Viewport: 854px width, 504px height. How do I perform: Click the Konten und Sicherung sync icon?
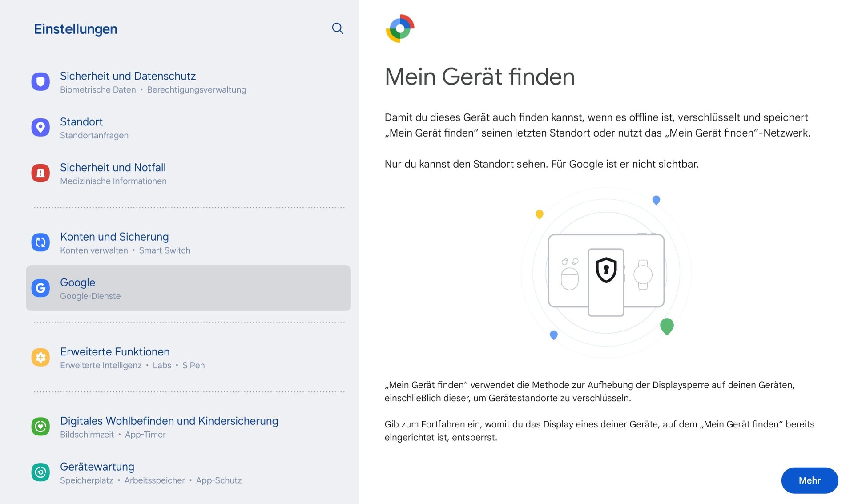[40, 242]
